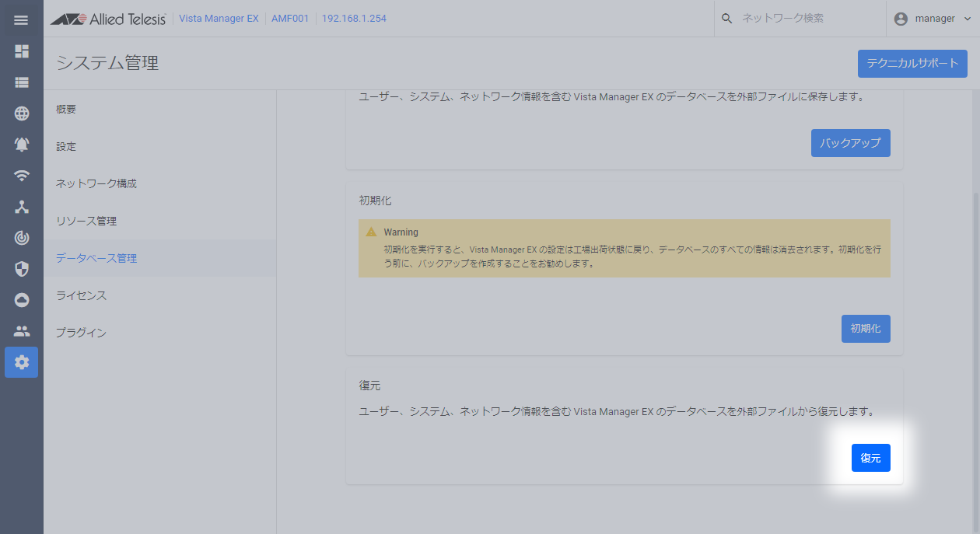Select the system settings gear icon

[x=22, y=362]
